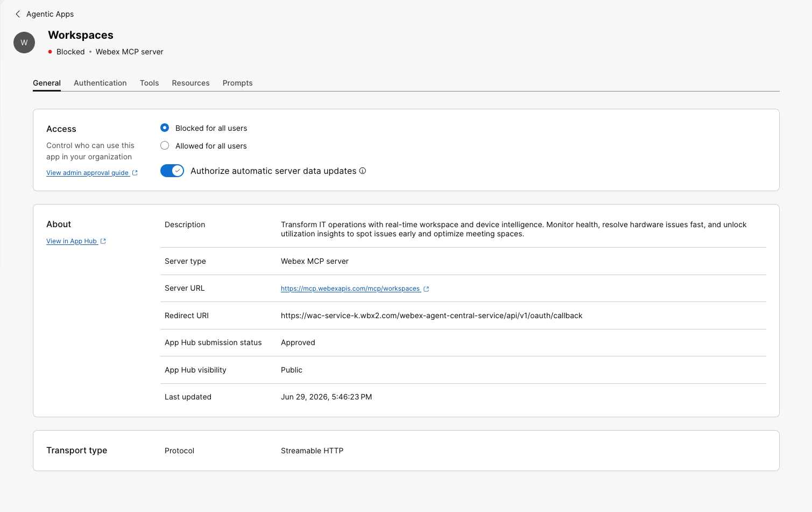Click external link icon next to admin approval guide
The image size is (812, 512).
coord(135,173)
